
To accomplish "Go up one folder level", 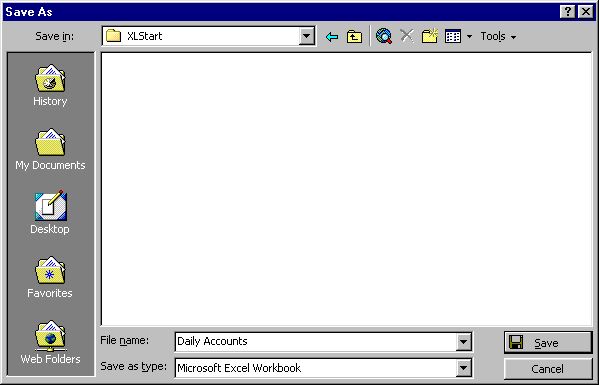I will tap(354, 37).
